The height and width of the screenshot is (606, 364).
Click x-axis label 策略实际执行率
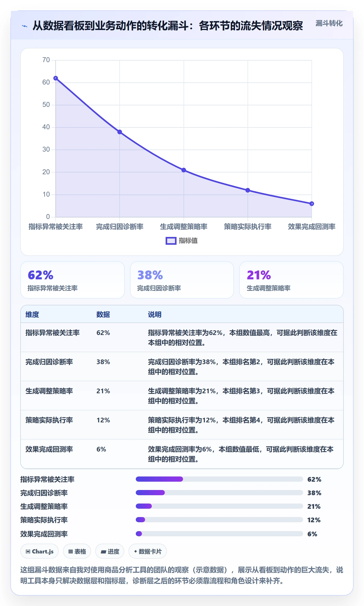pyautogui.click(x=248, y=227)
